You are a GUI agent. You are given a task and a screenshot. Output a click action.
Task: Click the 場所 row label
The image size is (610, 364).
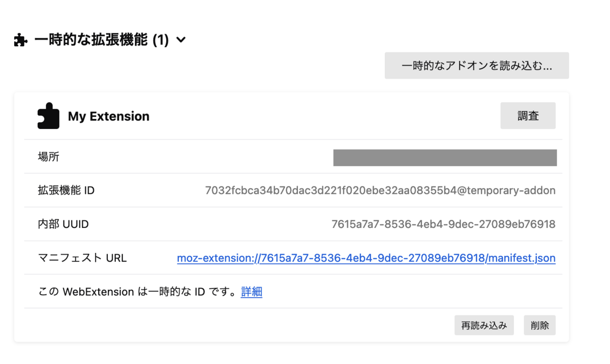pos(49,157)
